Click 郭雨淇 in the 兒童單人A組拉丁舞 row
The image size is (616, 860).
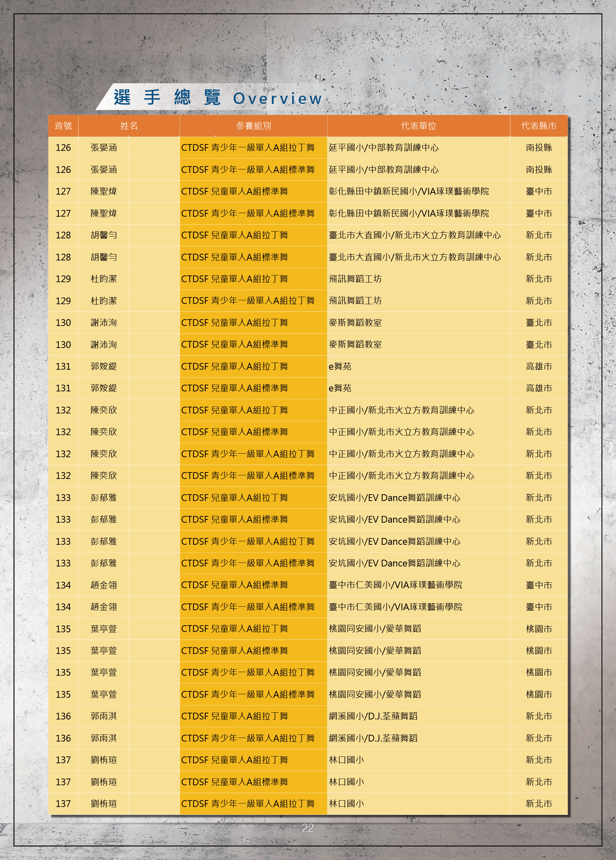[x=103, y=716]
